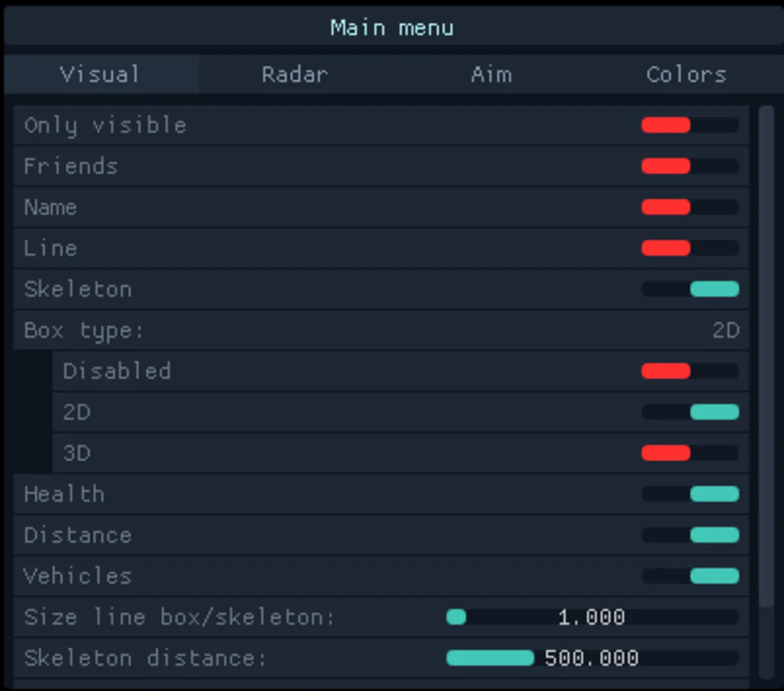The height and width of the screenshot is (691, 784).
Task: Click the Main menu title bar
Action: coord(392,28)
